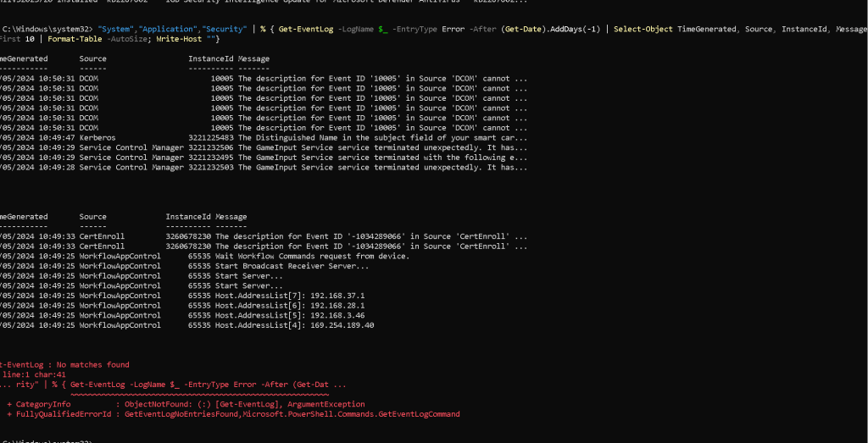The height and width of the screenshot is (443, 868).
Task: Click the Message header above the DCOM rows
Action: coord(253,58)
